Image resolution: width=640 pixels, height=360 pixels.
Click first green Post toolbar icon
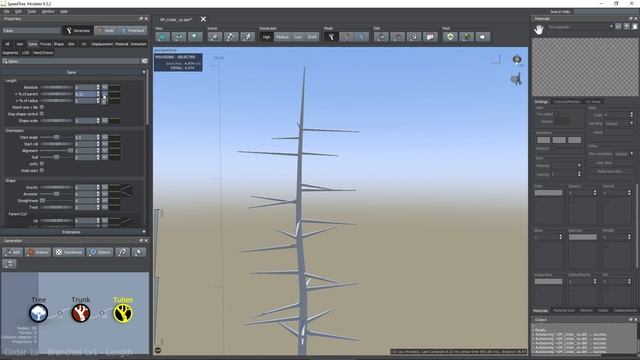pos(450,37)
